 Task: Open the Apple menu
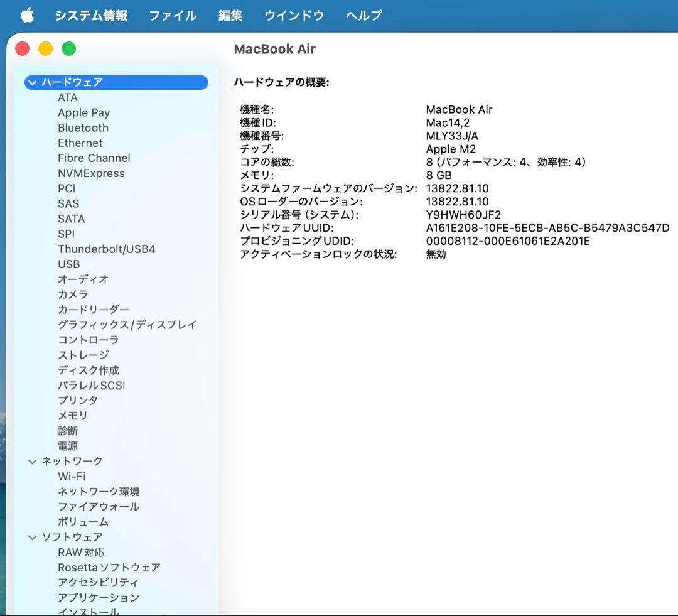[27, 15]
